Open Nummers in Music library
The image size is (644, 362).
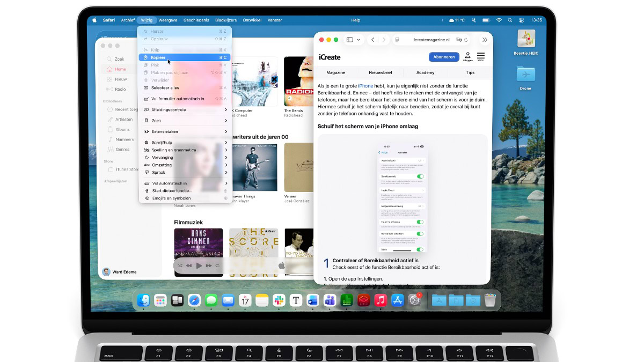(123, 139)
